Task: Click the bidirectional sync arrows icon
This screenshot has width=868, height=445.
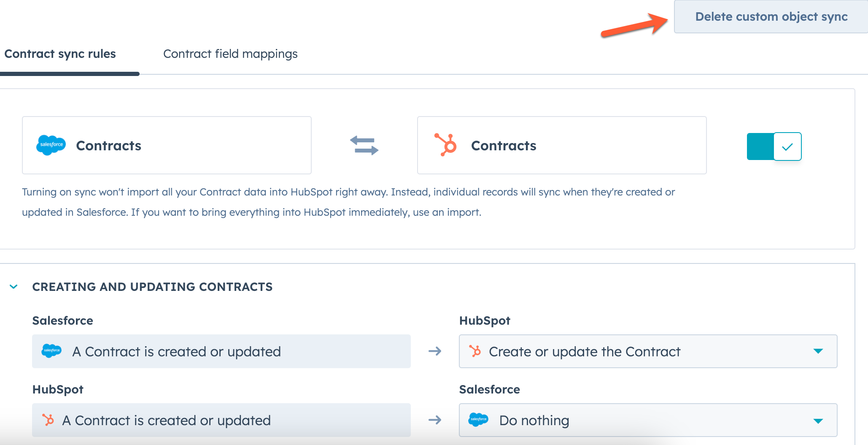Action: tap(364, 145)
